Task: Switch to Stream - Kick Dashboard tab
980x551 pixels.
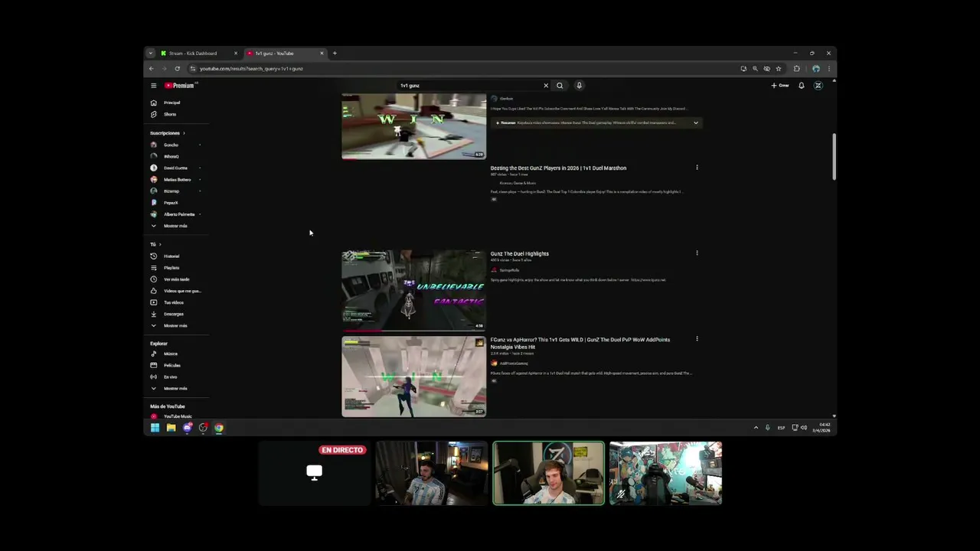Action: (x=198, y=54)
